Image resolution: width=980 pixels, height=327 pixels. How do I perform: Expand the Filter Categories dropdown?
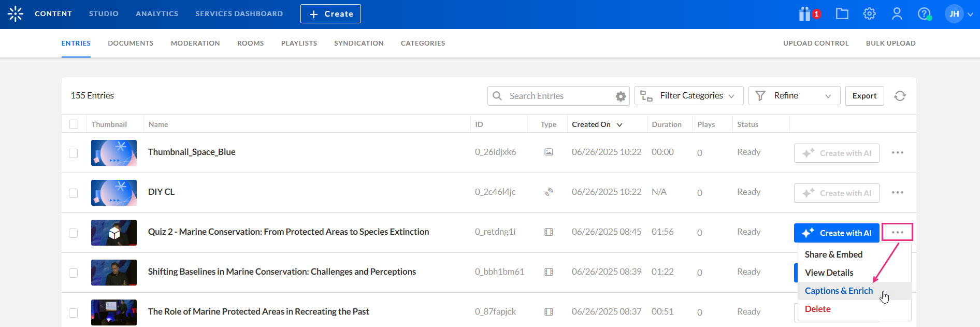[689, 96]
